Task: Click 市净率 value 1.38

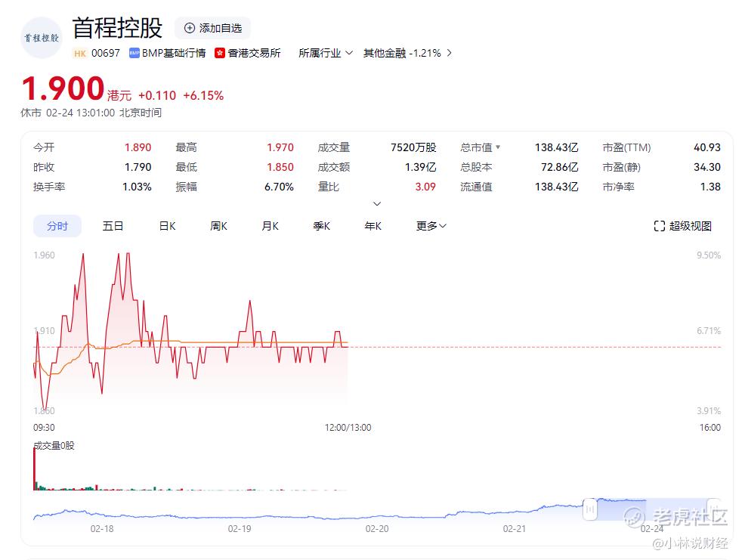Action: [x=710, y=187]
